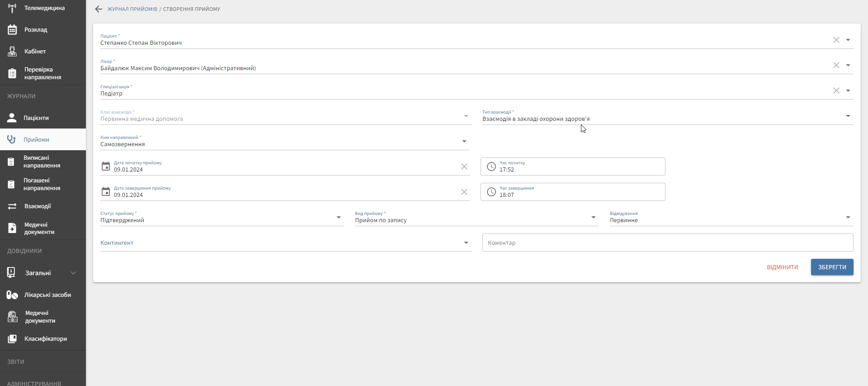Open the Відвідування dropdown
Screen dimensions: 868x386
coord(848,218)
